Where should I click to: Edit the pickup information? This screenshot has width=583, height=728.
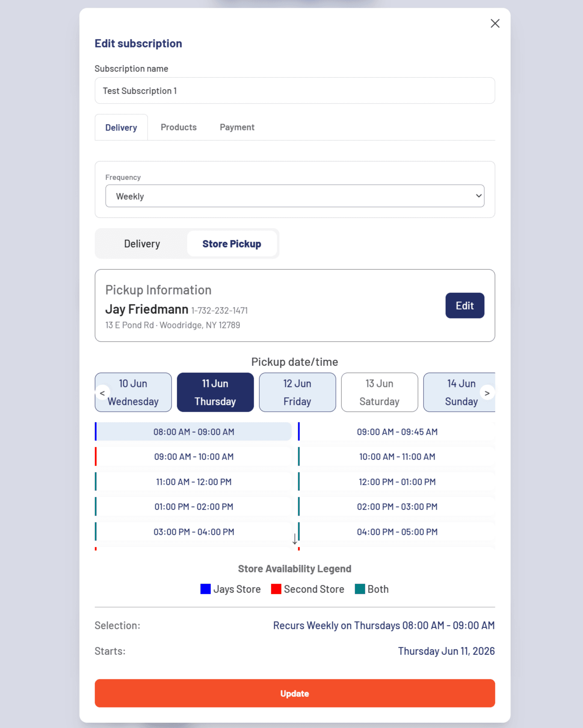coord(465,306)
